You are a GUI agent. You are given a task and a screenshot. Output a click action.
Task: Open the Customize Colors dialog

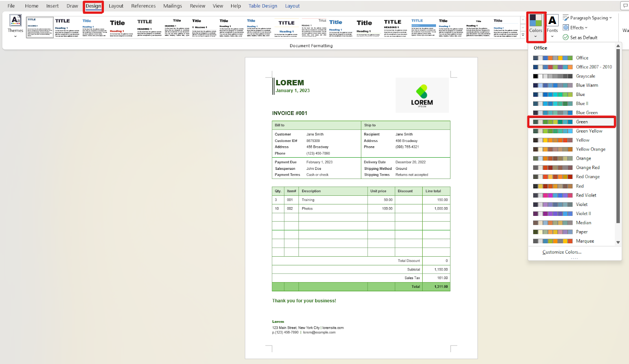point(561,252)
